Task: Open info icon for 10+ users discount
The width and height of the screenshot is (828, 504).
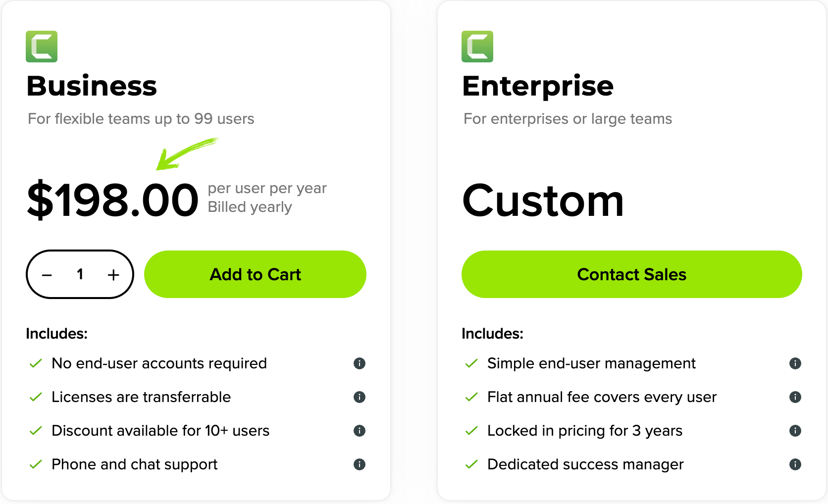Action: (360, 431)
